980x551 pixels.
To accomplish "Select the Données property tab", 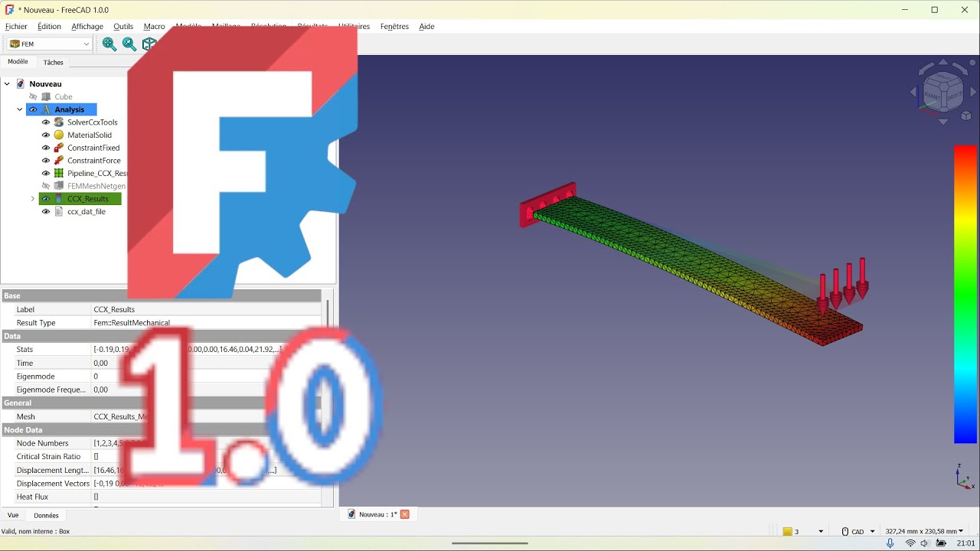I will [46, 515].
